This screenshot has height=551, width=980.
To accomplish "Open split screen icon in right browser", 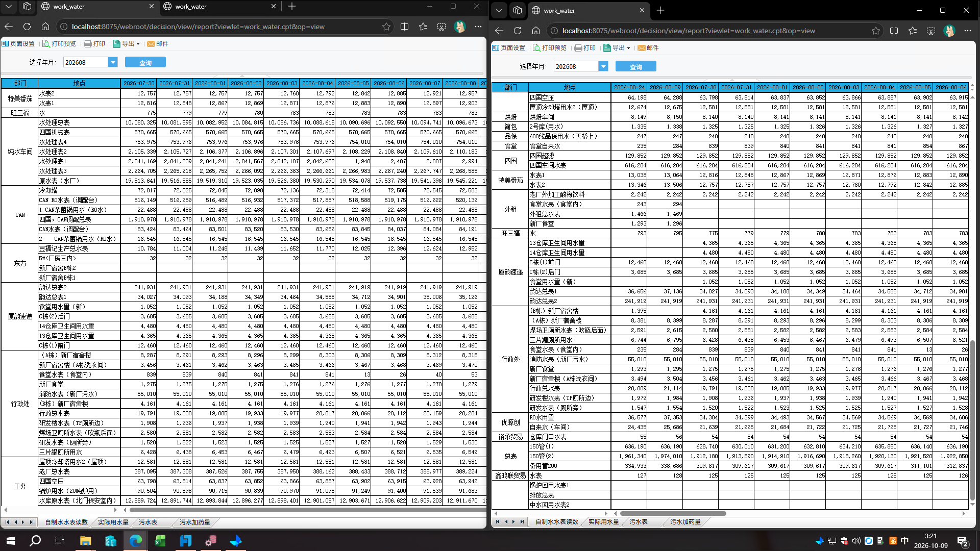I will (x=894, y=31).
